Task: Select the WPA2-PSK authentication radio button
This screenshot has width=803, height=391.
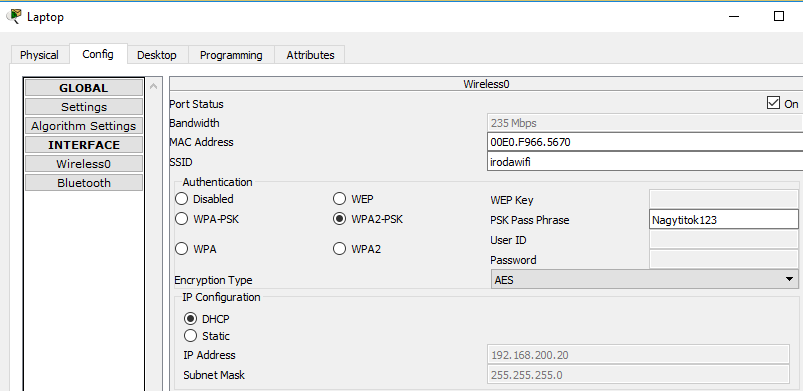Action: pyautogui.click(x=339, y=219)
